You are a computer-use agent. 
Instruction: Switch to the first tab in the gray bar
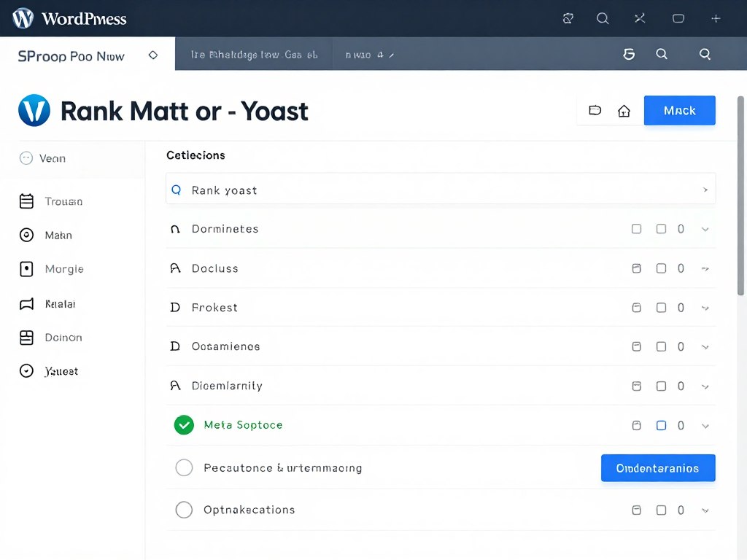(254, 54)
